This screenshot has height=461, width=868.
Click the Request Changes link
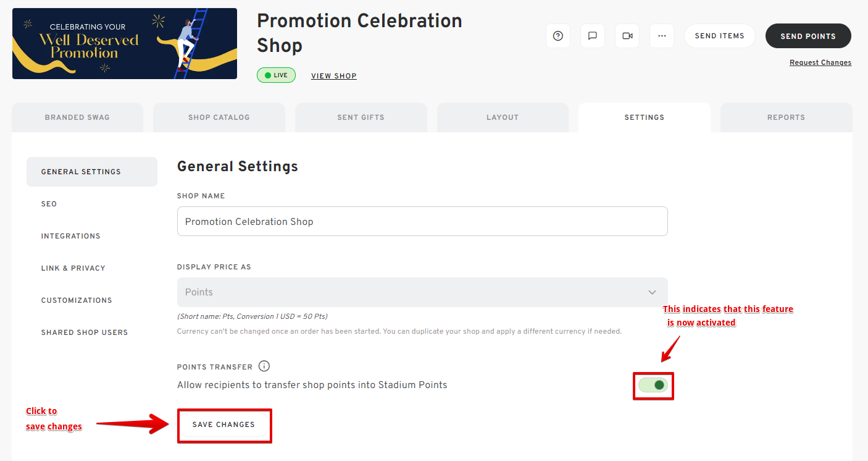point(820,62)
